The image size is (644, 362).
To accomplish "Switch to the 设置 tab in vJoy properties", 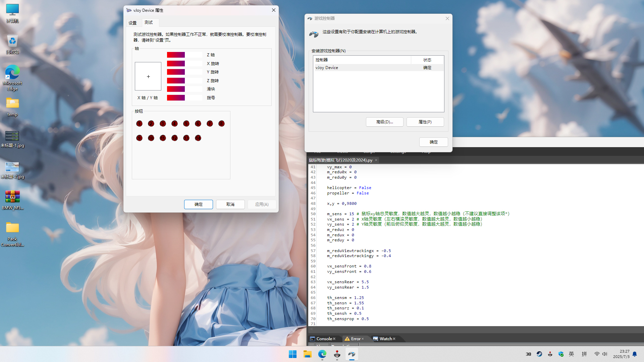I will (x=132, y=23).
